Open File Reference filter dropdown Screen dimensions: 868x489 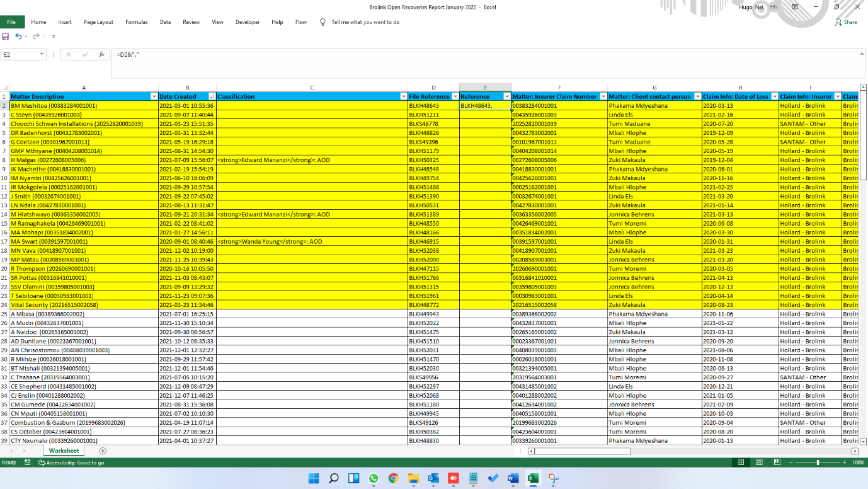455,96
